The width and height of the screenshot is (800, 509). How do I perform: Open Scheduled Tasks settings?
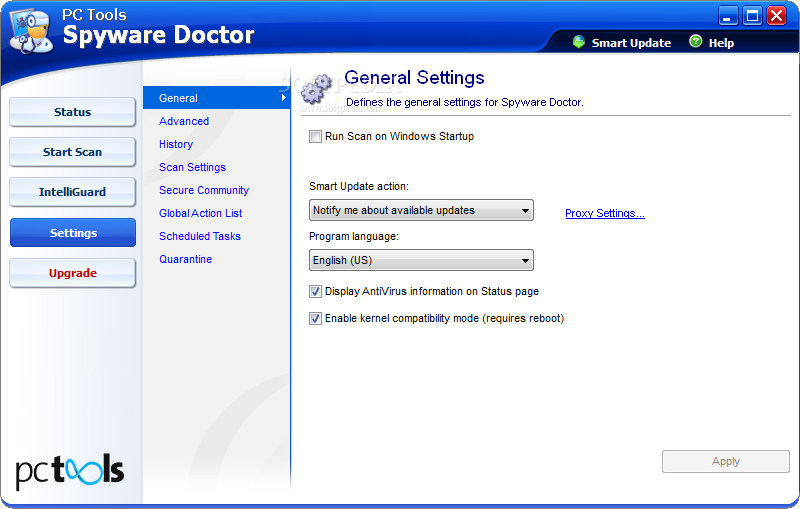[199, 236]
